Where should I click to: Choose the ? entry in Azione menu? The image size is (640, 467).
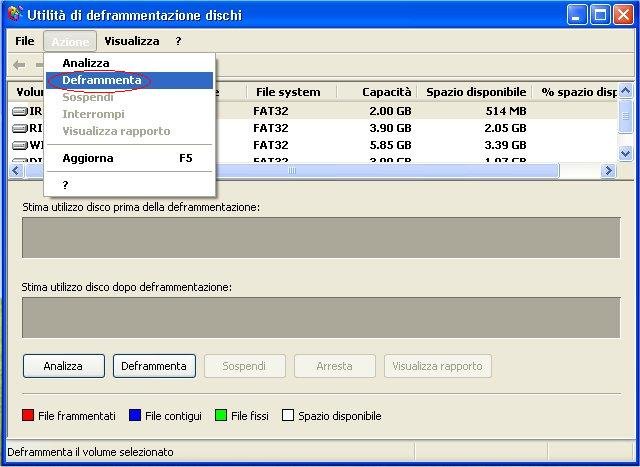130,185
